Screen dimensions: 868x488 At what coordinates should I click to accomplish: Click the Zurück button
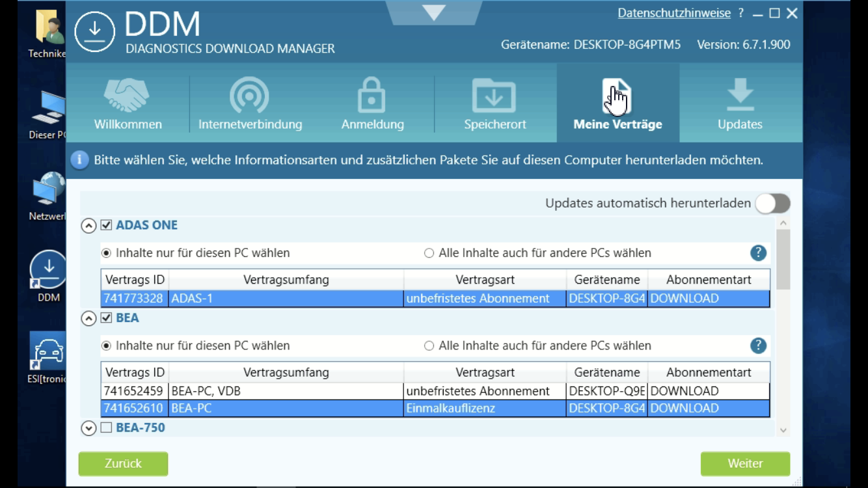[x=123, y=464]
